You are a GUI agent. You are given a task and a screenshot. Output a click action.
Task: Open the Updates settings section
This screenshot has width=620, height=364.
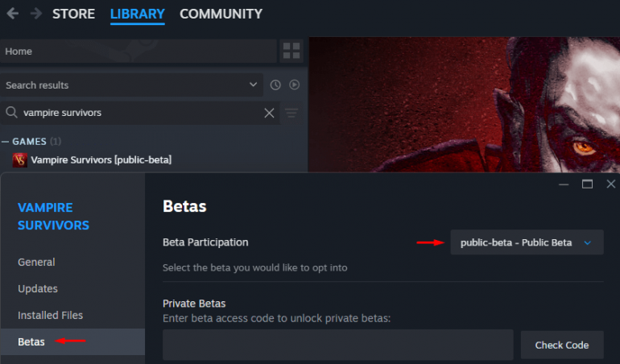tap(38, 288)
